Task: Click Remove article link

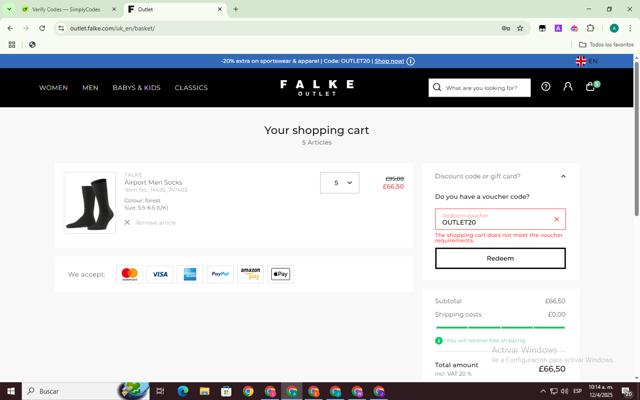Action: [156, 222]
